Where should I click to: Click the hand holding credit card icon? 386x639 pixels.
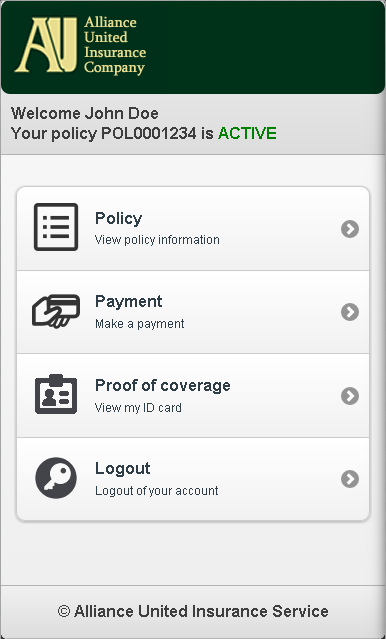56,311
